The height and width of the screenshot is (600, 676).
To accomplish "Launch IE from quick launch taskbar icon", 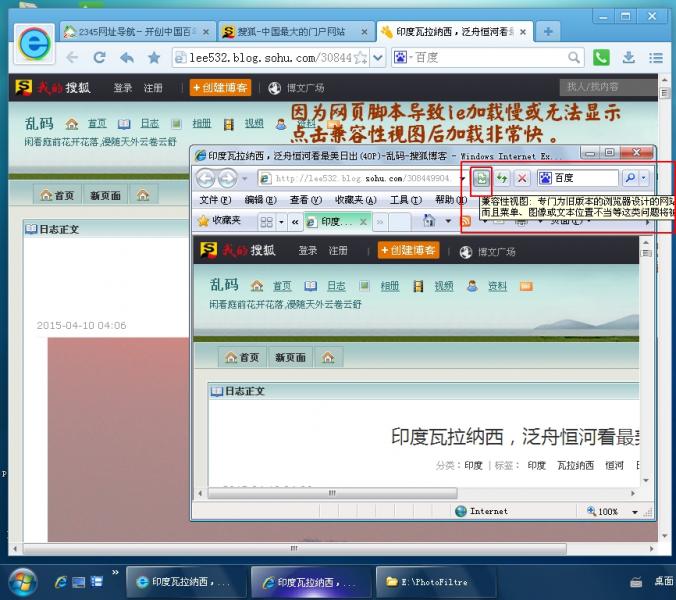I will pos(61,582).
